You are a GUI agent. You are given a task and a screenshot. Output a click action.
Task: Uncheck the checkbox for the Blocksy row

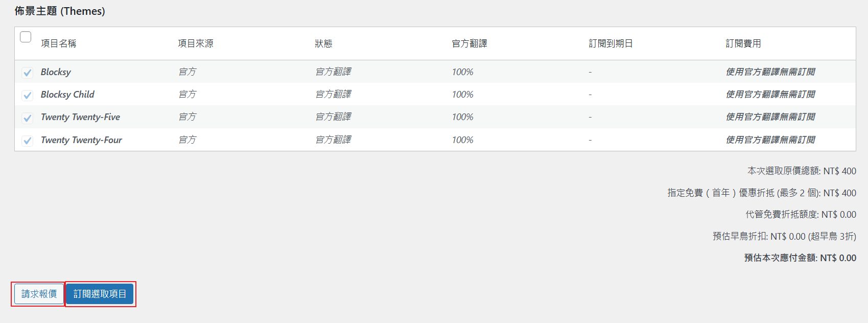28,73
